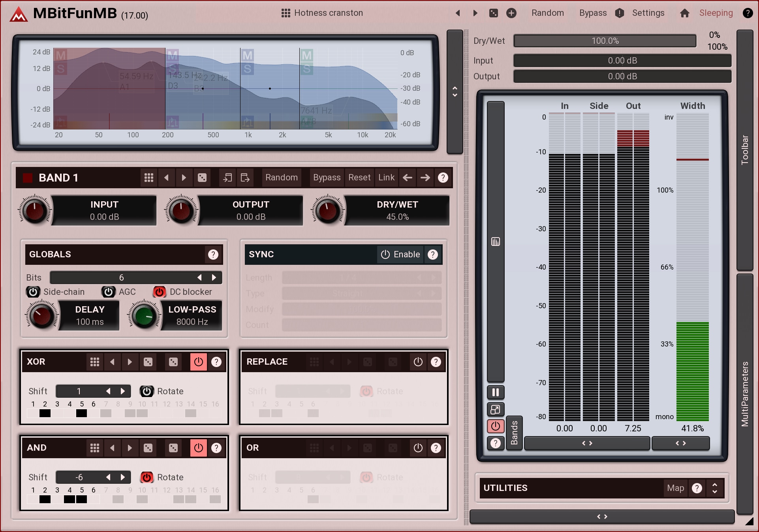The width and height of the screenshot is (759, 532).
Task: Click the meter pause button
Action: pyautogui.click(x=495, y=392)
